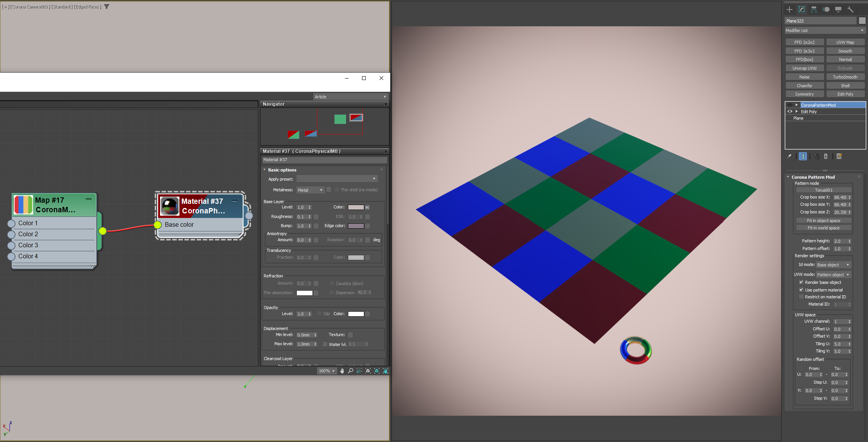Open the Motion panel icon

tap(826, 10)
